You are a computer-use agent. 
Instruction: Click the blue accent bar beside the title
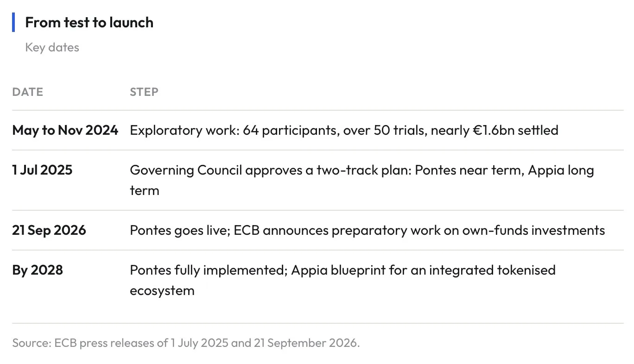click(x=13, y=22)
